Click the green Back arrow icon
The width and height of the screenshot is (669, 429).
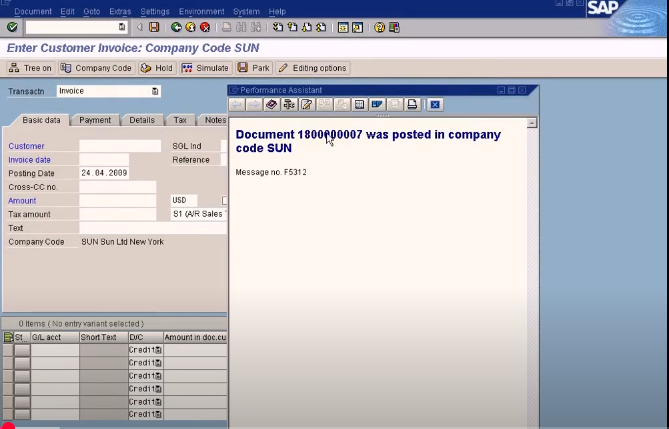176,27
